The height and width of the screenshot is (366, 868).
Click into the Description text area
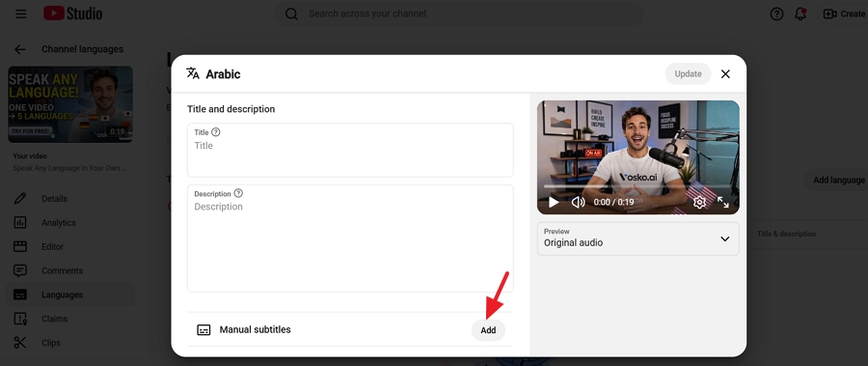point(350,239)
